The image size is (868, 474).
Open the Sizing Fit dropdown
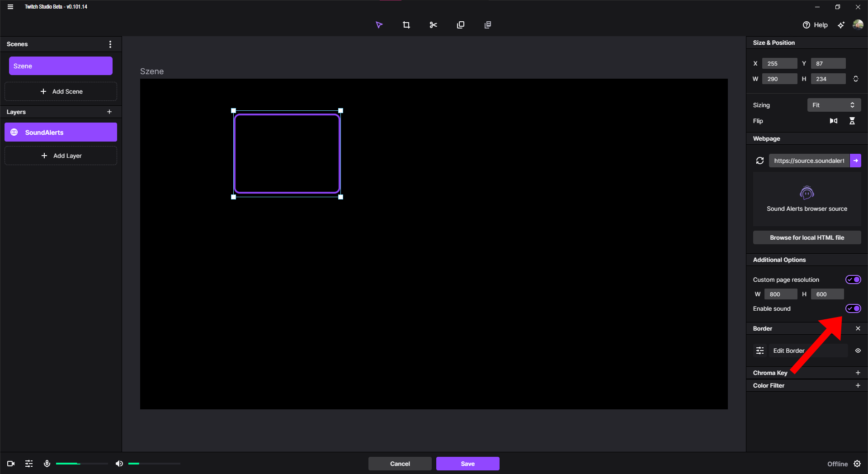click(834, 105)
